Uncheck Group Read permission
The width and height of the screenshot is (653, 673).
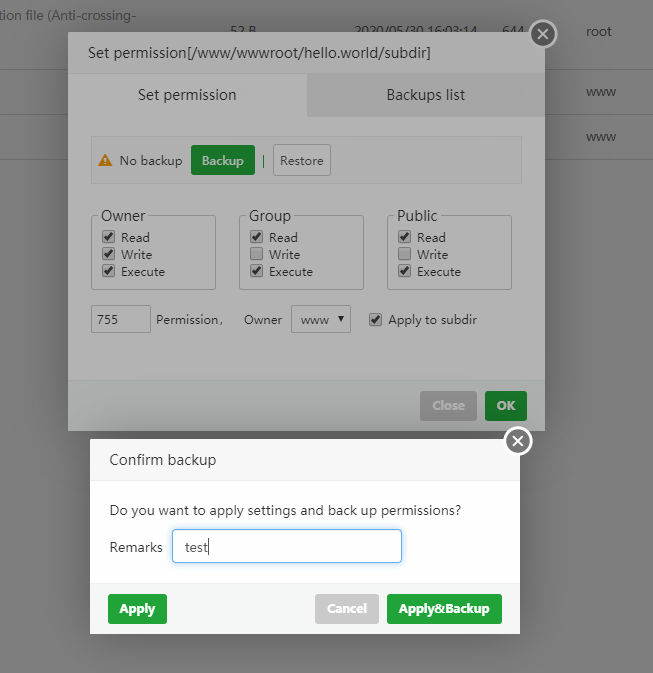256,237
